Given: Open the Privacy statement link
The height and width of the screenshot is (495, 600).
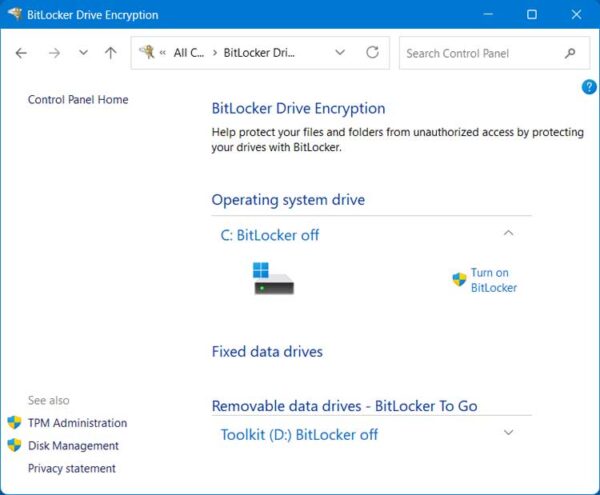Looking at the screenshot, I should [x=72, y=468].
